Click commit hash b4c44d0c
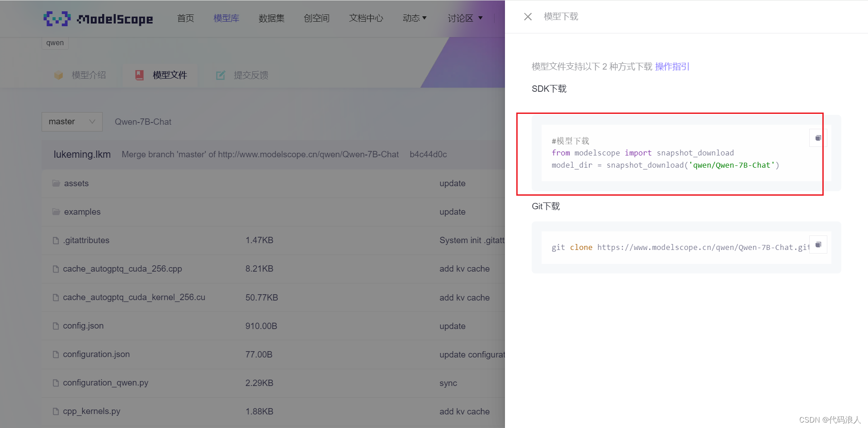 point(428,155)
